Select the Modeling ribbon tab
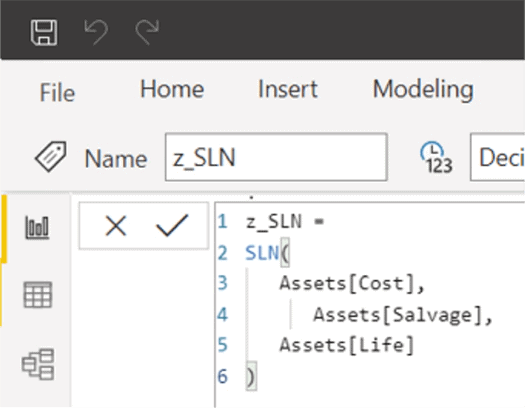This screenshot has height=408, width=525. [x=423, y=90]
